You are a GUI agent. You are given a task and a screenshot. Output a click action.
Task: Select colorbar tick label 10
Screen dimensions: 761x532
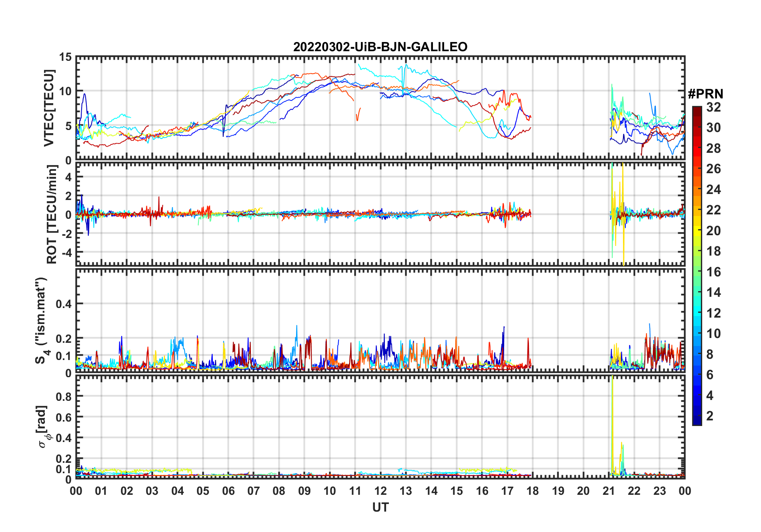(713, 333)
